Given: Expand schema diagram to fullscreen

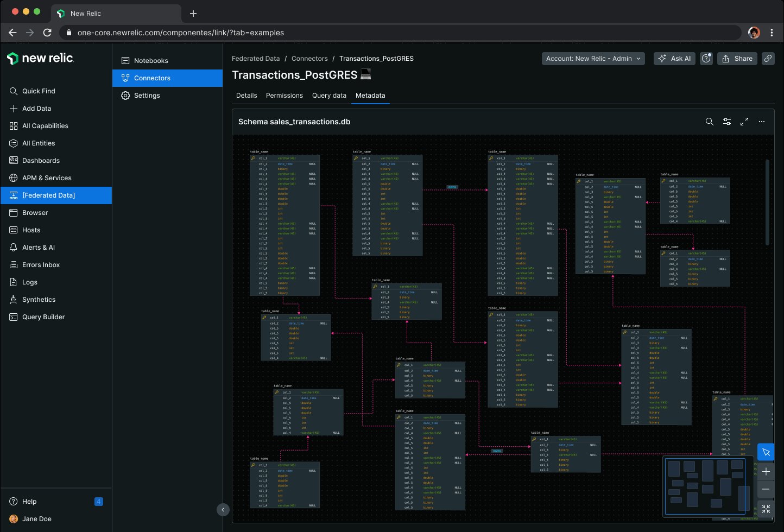Looking at the screenshot, I should pos(744,122).
